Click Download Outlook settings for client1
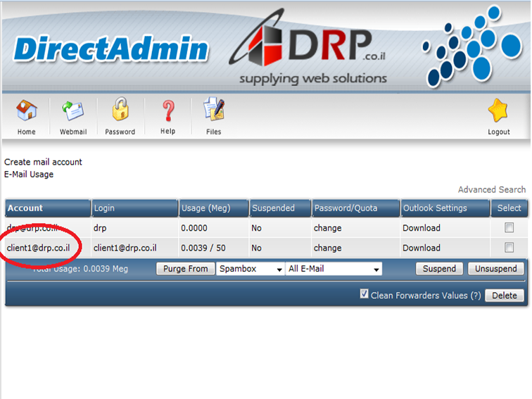Image resolution: width=532 pixels, height=399 pixels. (x=421, y=248)
